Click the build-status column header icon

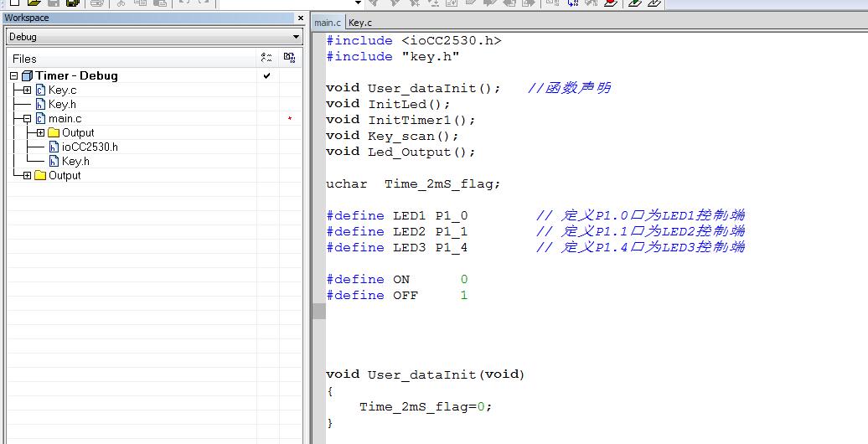[x=289, y=58]
